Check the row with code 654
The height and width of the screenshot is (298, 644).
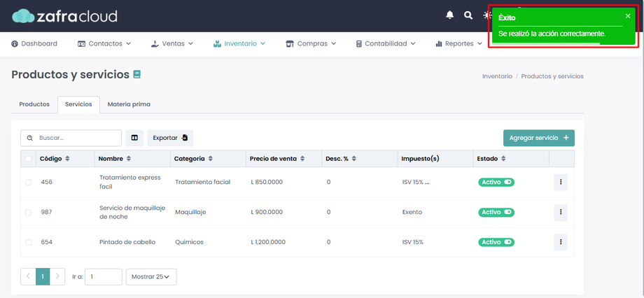click(28, 242)
